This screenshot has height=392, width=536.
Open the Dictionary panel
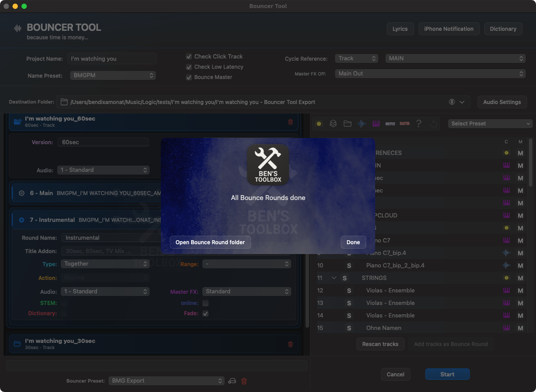coord(503,29)
